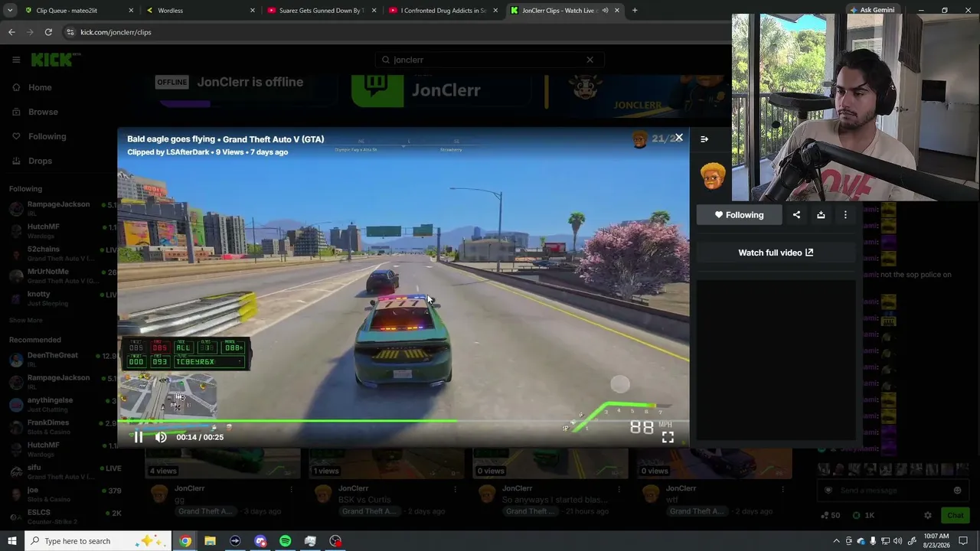Image resolution: width=980 pixels, height=551 pixels.
Task: Seek in the clip progress bar
Action: (x=403, y=420)
